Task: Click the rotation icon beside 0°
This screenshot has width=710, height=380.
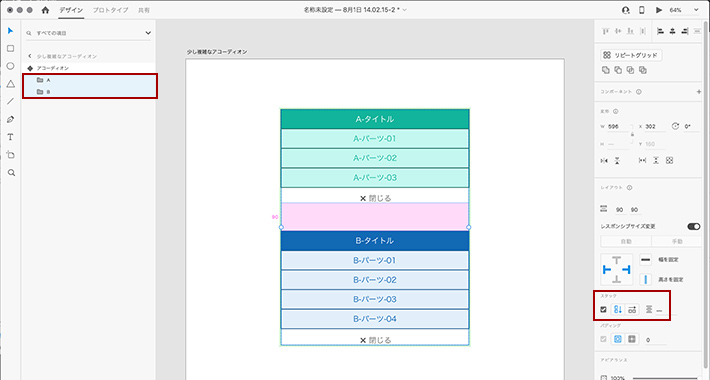Action: pos(675,126)
